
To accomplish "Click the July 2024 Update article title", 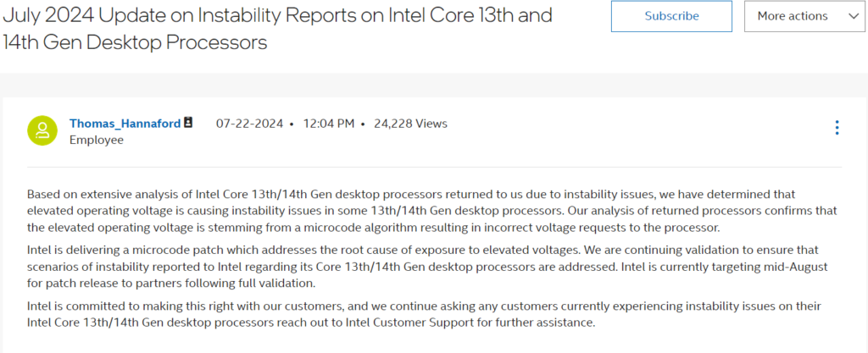I will (x=278, y=29).
